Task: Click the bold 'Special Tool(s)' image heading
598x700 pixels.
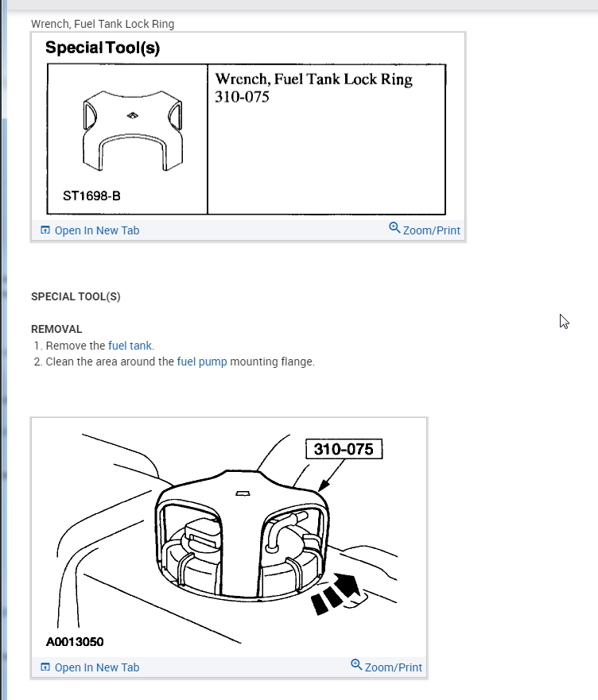Action: coord(103,48)
